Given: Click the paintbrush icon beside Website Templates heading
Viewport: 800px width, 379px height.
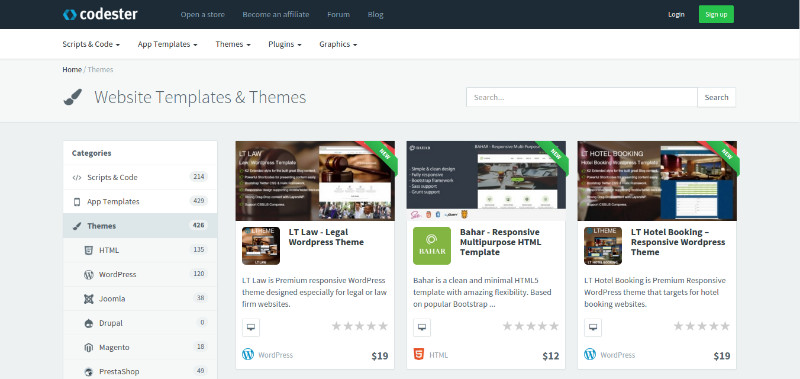Looking at the screenshot, I should (x=72, y=97).
